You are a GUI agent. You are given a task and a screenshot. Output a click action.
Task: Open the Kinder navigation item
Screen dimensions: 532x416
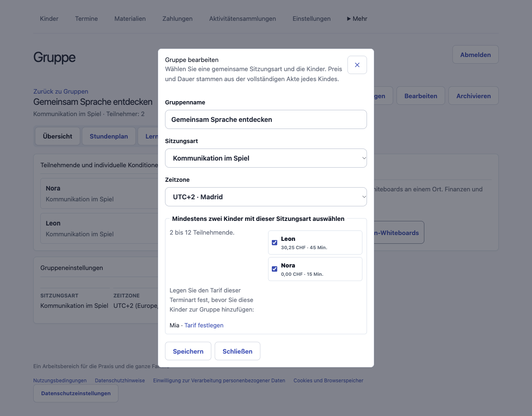[49, 19]
